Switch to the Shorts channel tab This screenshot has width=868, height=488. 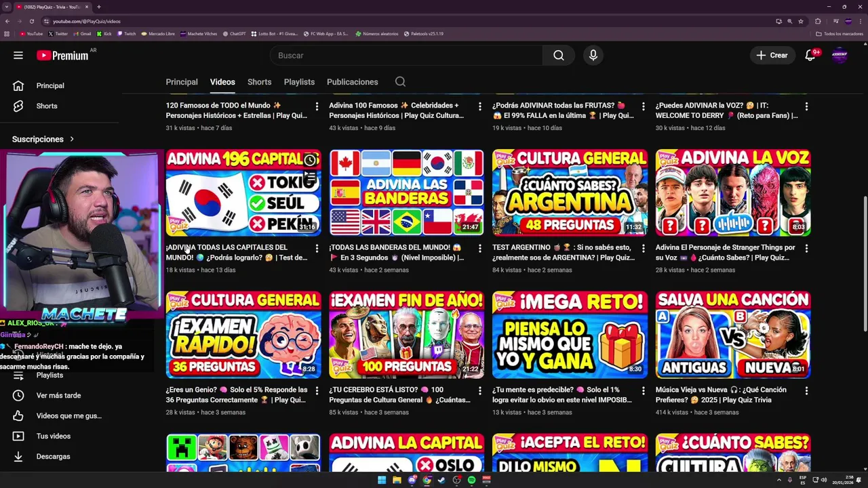coord(259,82)
